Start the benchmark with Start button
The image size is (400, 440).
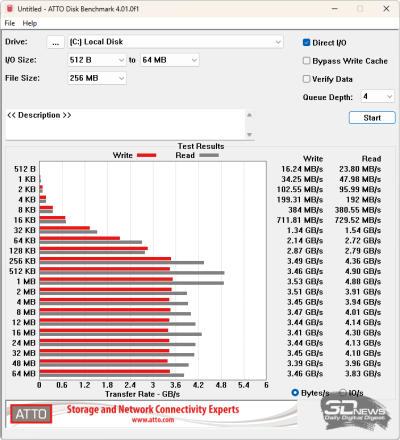point(372,118)
